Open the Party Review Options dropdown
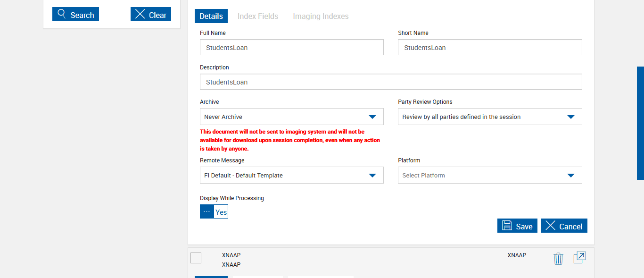Viewport: 644px width, 278px height. click(x=570, y=117)
